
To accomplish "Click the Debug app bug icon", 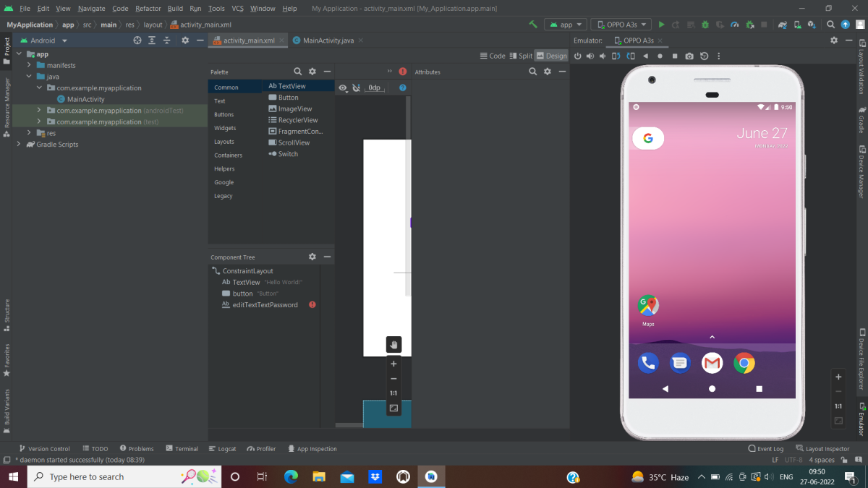I will point(705,25).
